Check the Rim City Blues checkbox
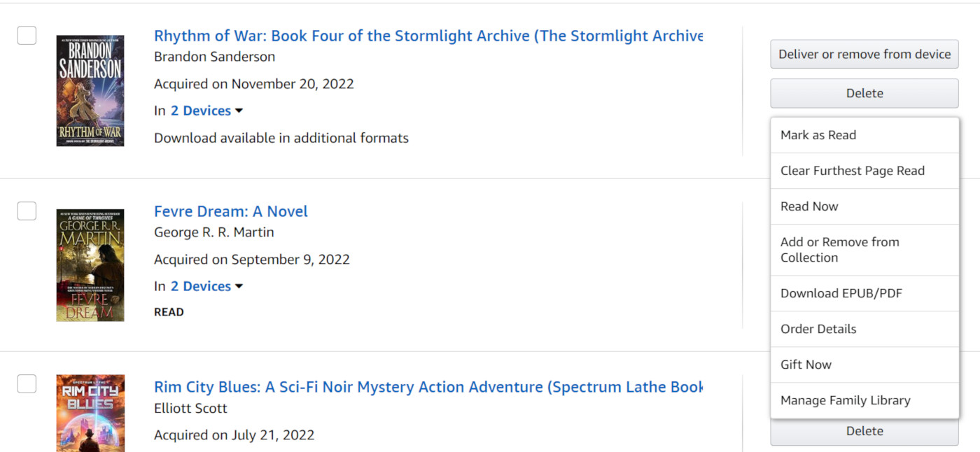 click(x=27, y=383)
